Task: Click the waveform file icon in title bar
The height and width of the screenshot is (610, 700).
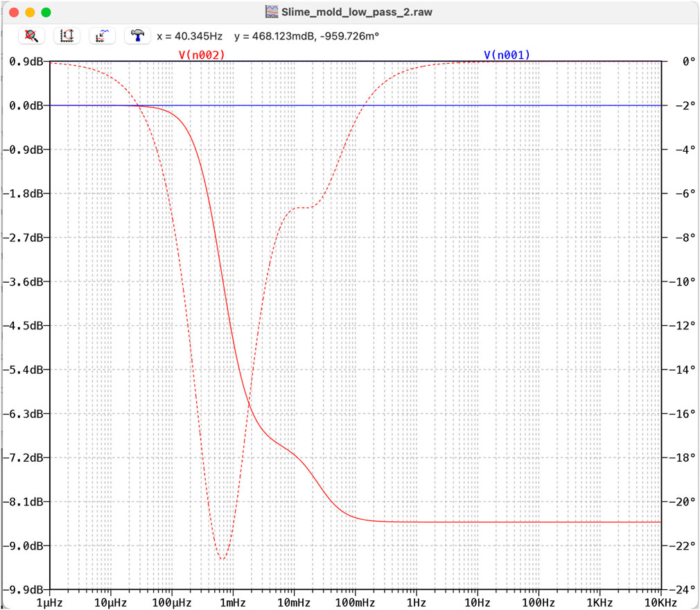Action: (x=272, y=12)
